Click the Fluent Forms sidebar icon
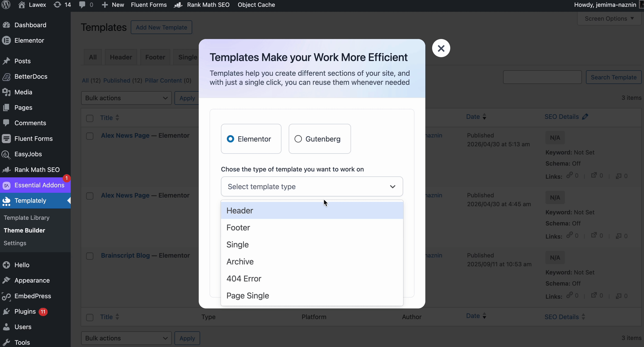The width and height of the screenshot is (644, 347). (6, 139)
